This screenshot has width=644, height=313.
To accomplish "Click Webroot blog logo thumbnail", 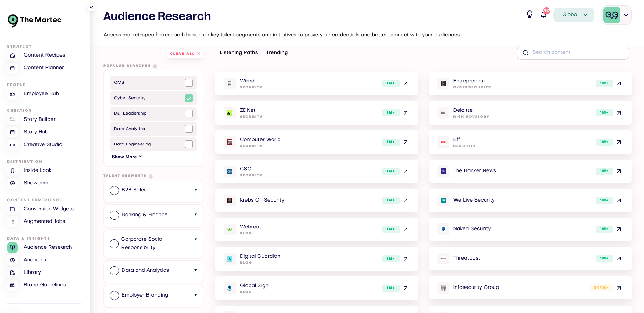I will (x=230, y=230).
